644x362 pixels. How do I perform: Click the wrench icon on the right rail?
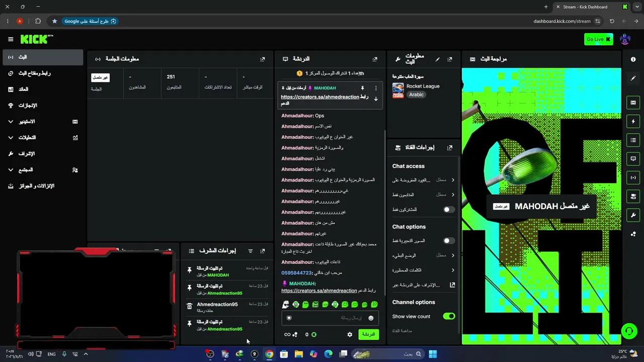(633, 215)
